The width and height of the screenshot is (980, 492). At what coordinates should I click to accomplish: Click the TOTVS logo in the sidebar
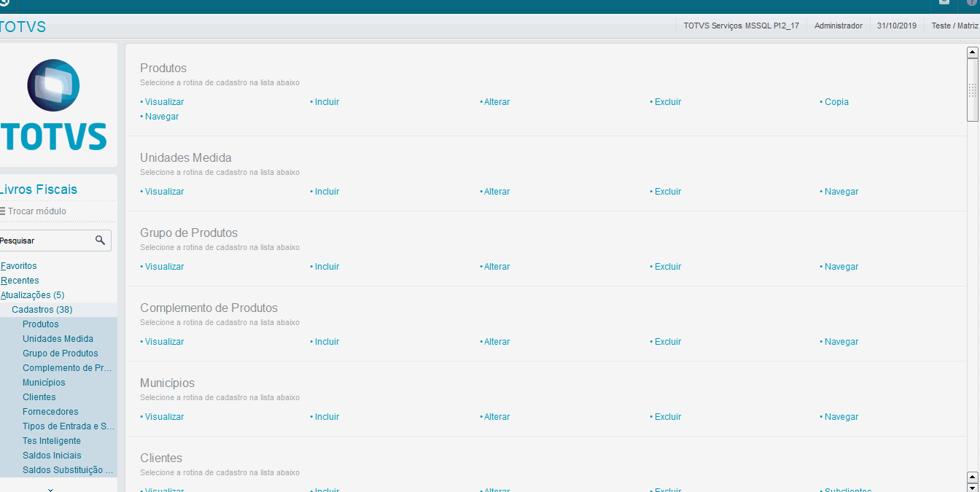point(55,105)
